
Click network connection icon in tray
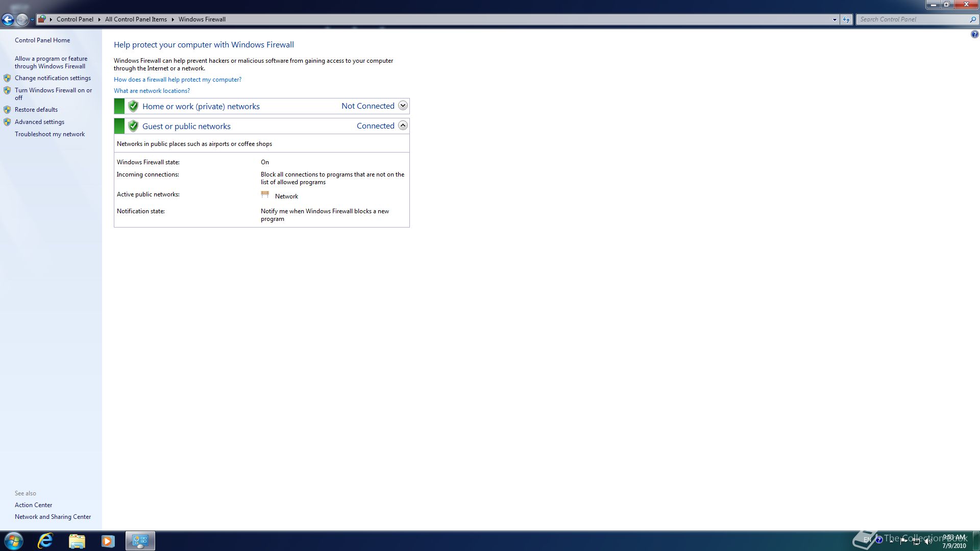[x=916, y=541]
